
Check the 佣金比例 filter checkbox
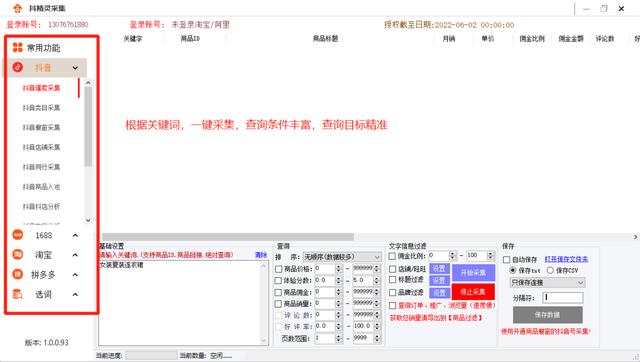point(392,256)
